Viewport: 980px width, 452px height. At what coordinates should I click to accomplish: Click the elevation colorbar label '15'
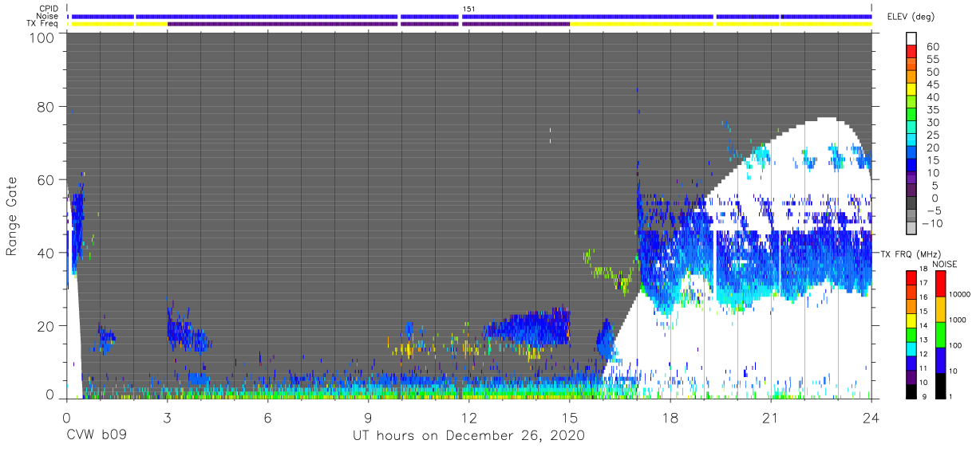click(932, 160)
